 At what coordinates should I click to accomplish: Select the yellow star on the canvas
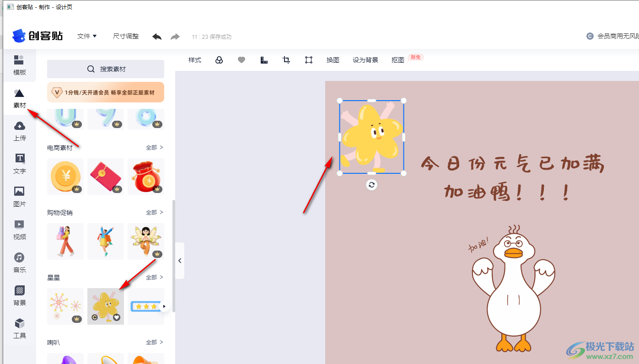(x=371, y=137)
